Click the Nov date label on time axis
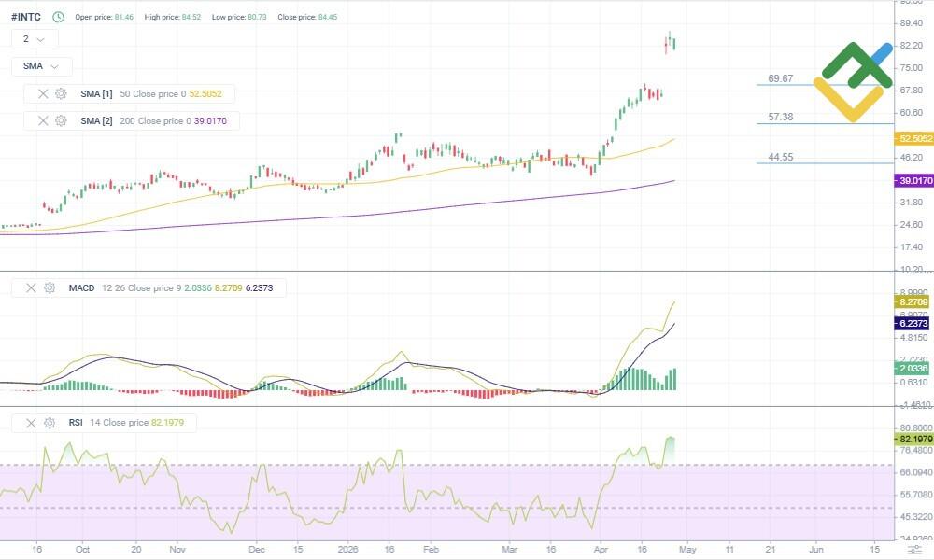 pyautogui.click(x=177, y=550)
